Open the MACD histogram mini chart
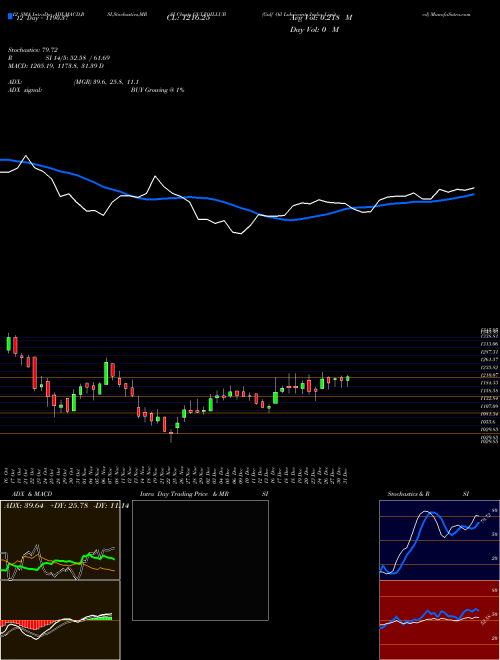Screen dimensions: 500x660 (60, 620)
